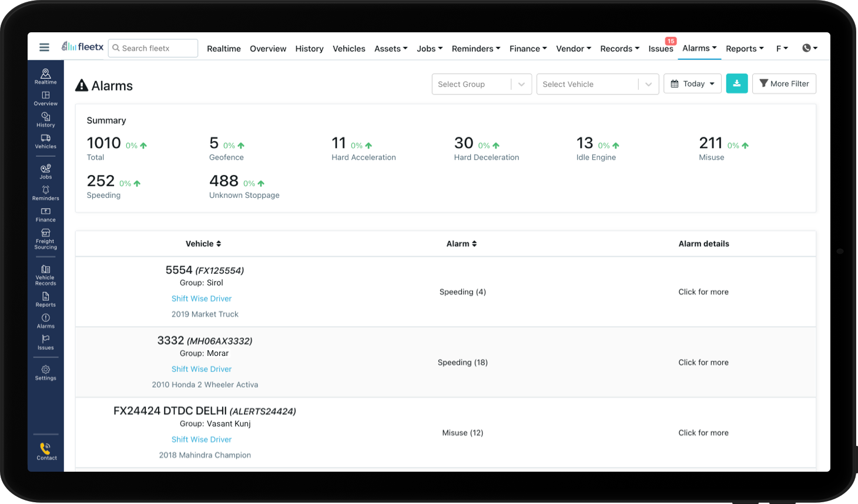Screen dimensions: 858x504
Task: Click vehicle name 5554 (FX125554)
Action: (x=205, y=270)
